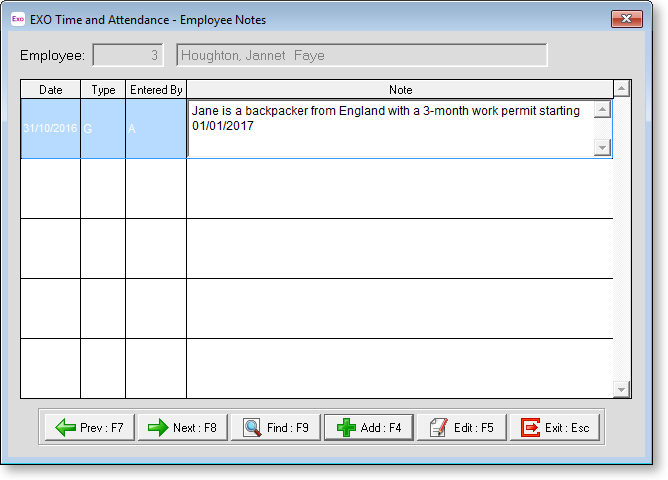Click the Note column header
668x480 pixels.
(x=400, y=90)
